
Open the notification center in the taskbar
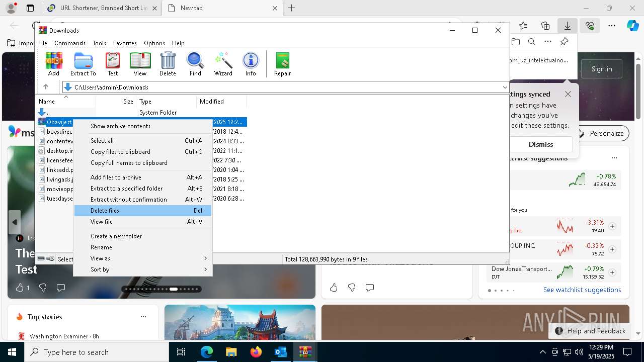627,352
